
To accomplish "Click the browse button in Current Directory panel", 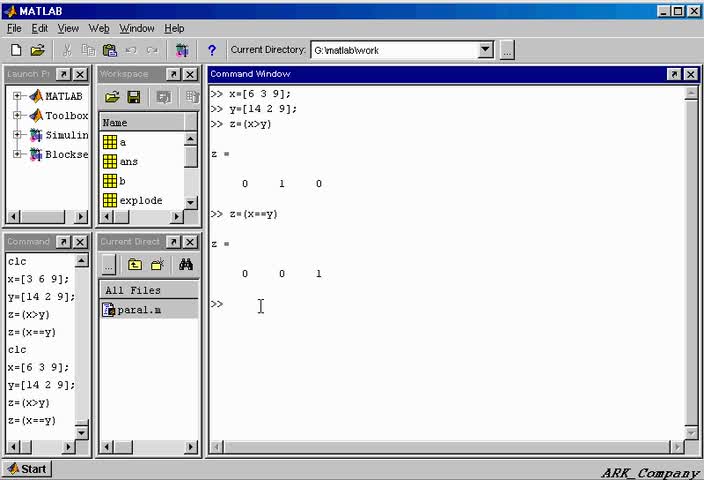I will pos(108,264).
